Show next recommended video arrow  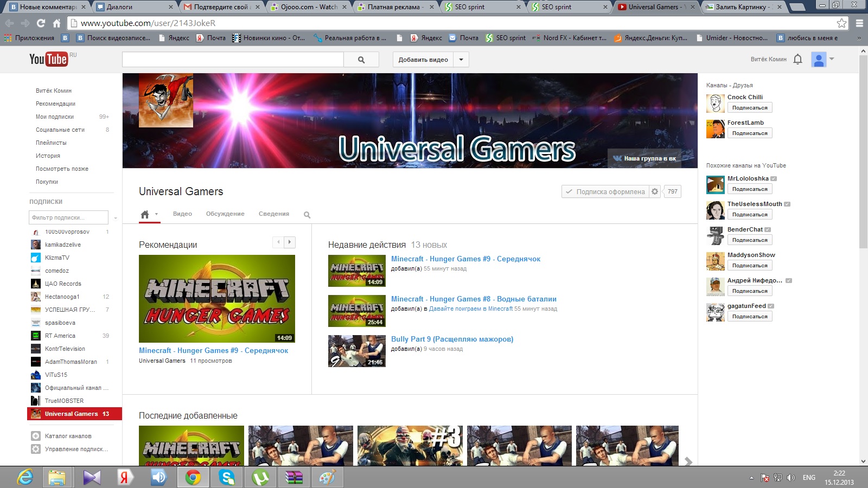point(290,242)
